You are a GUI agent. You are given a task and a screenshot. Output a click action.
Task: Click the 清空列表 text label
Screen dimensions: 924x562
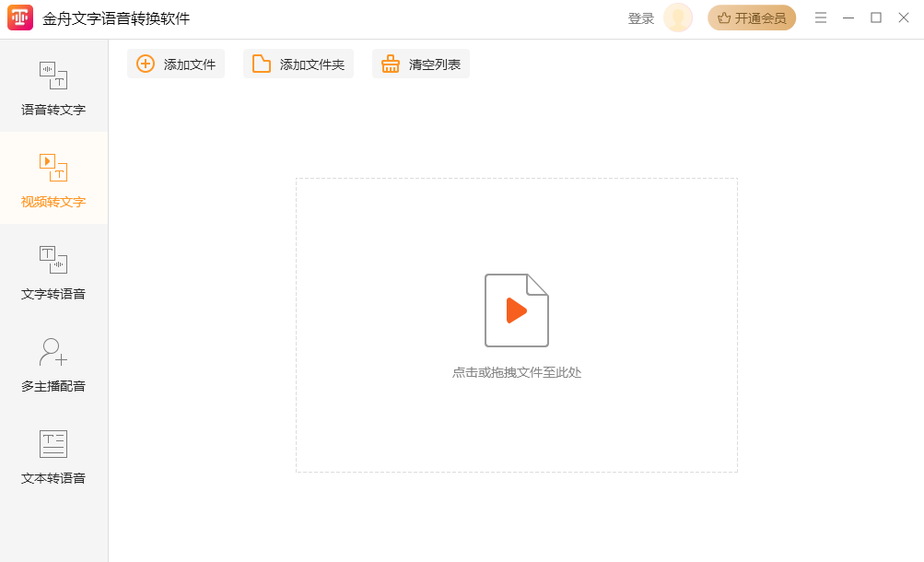pos(435,64)
